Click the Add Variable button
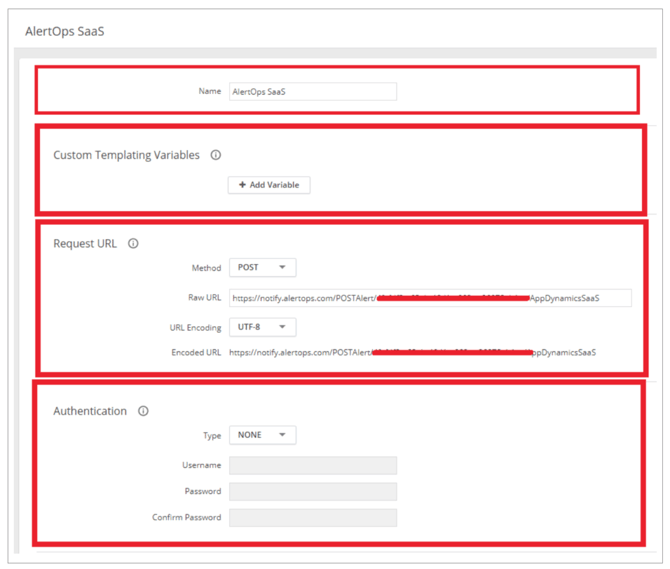The height and width of the screenshot is (569, 670). point(269,185)
